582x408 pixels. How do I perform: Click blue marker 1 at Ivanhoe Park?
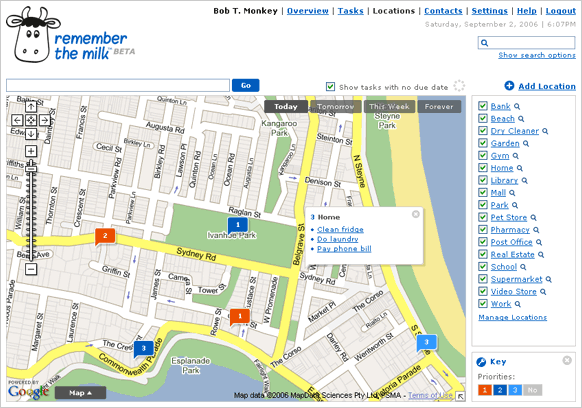[238, 225]
